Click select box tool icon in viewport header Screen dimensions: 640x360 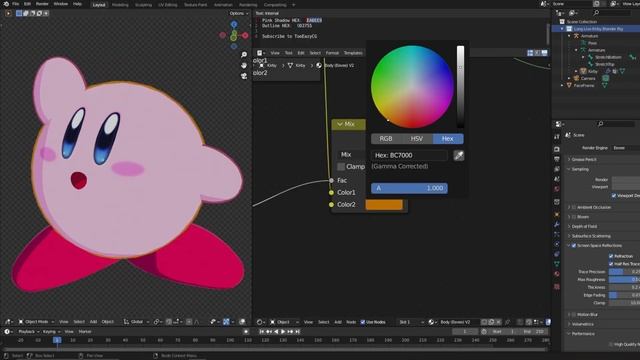[x=19, y=13]
